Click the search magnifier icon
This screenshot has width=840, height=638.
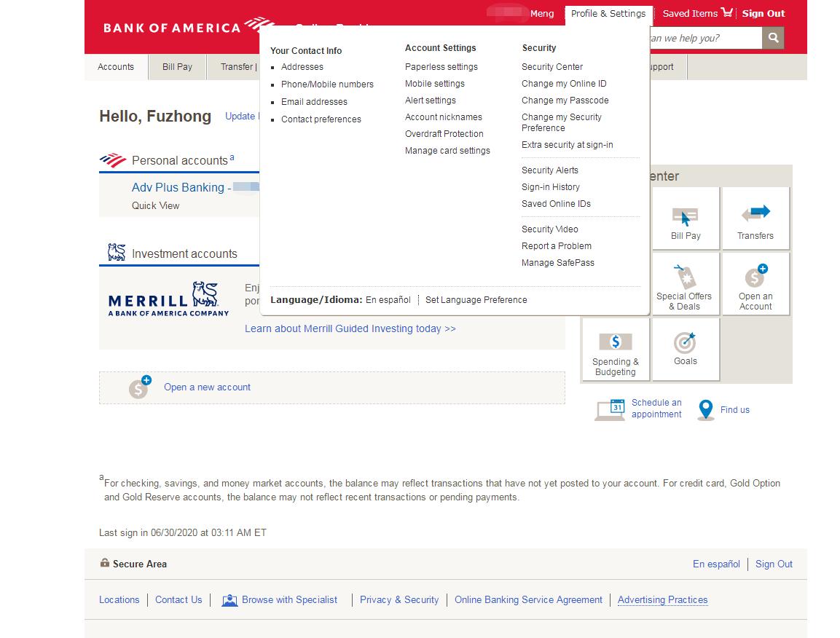coord(772,37)
